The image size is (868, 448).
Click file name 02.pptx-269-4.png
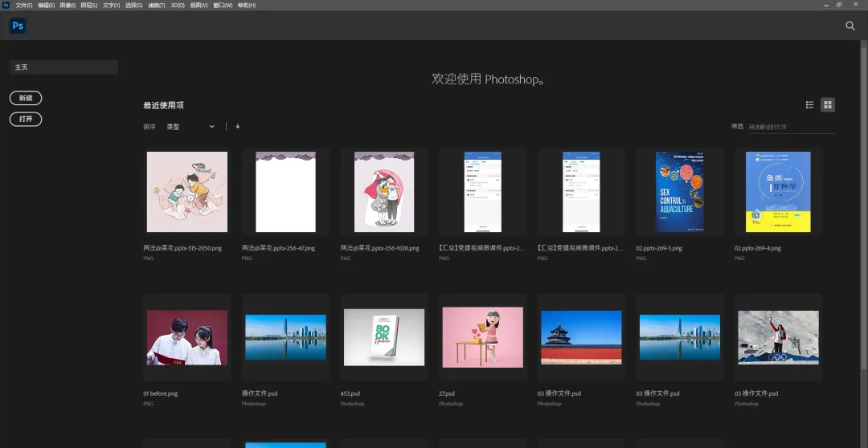tap(758, 248)
